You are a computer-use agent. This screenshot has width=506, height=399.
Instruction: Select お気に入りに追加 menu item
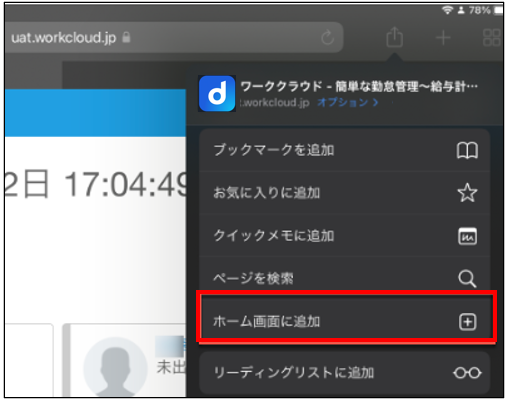[345, 193]
